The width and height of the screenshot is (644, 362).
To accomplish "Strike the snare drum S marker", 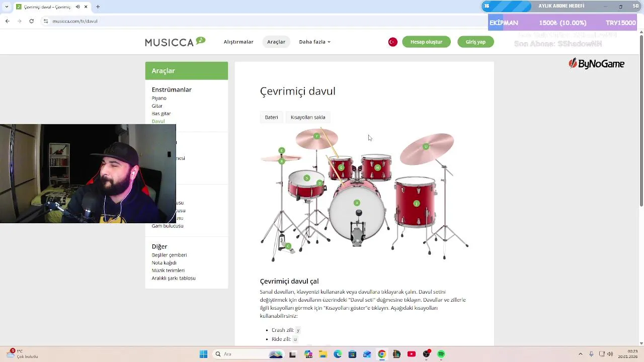I will point(306,177).
